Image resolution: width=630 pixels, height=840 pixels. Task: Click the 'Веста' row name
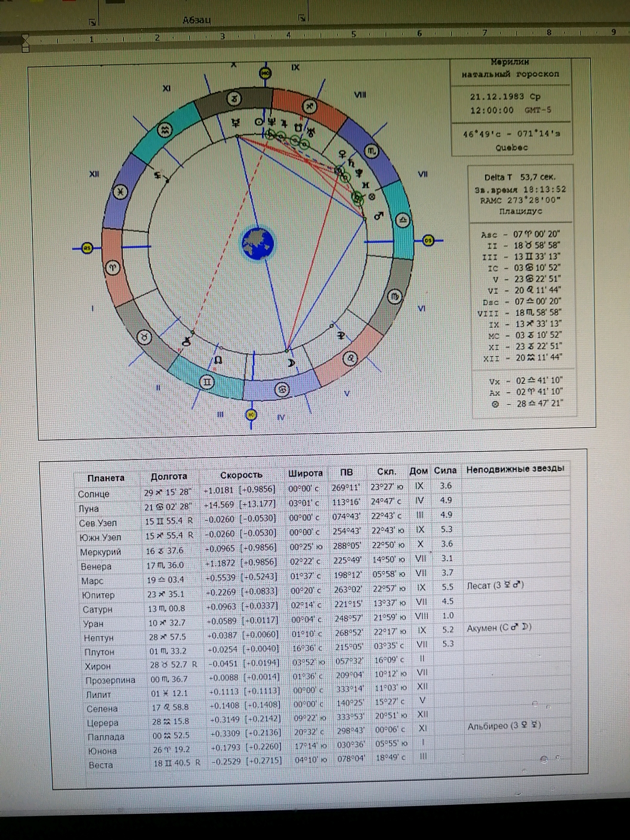coord(101,765)
